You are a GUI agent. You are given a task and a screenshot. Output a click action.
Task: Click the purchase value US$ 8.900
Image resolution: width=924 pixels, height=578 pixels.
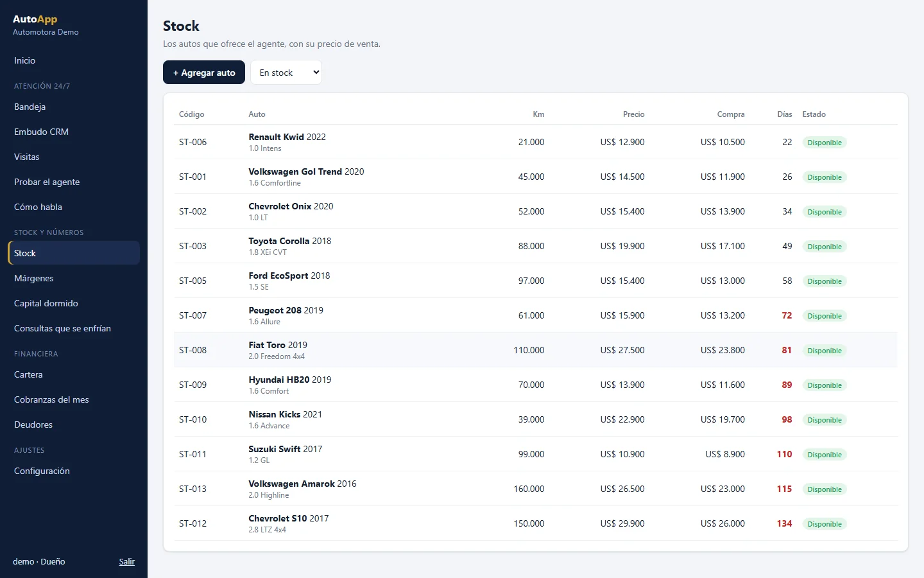point(725,454)
